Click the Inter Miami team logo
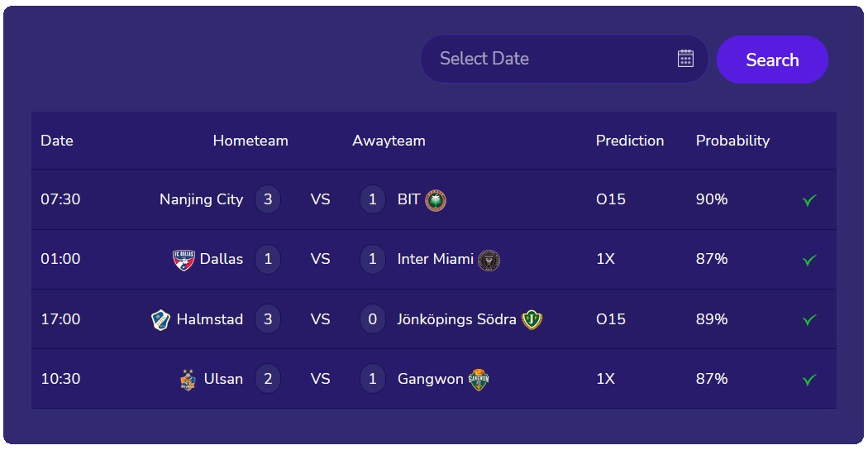 (489, 260)
